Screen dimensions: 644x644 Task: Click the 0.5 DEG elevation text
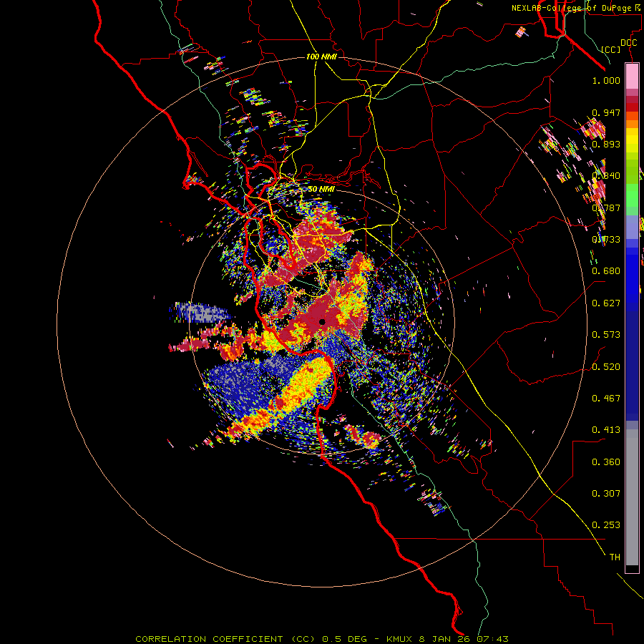tap(345, 639)
